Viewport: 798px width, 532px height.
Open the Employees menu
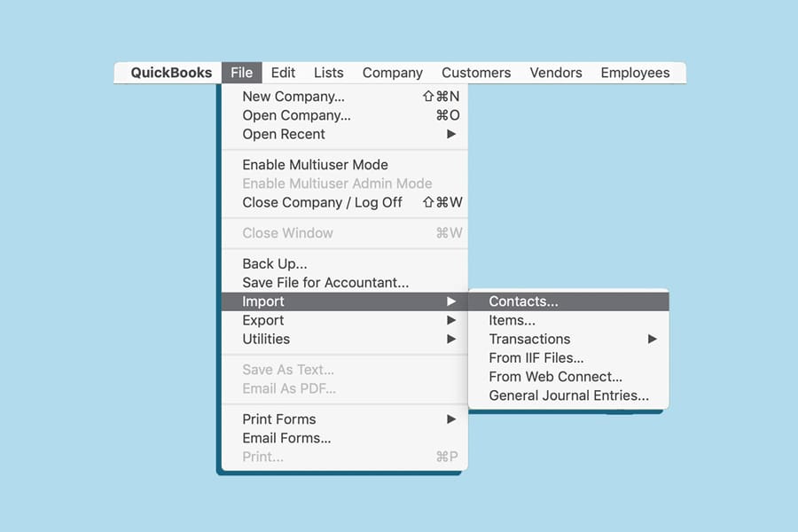coord(635,73)
